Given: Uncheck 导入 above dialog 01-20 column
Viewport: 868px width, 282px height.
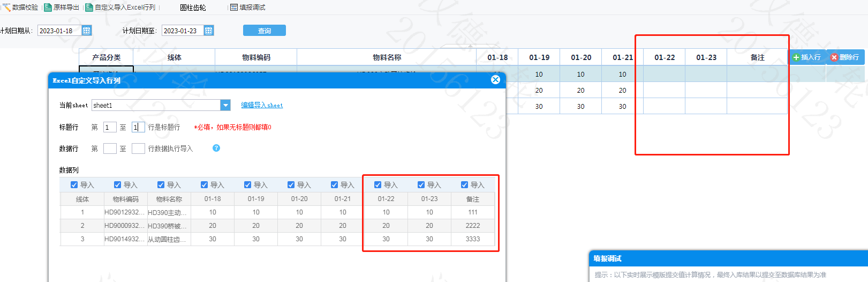Looking at the screenshot, I should [x=291, y=185].
